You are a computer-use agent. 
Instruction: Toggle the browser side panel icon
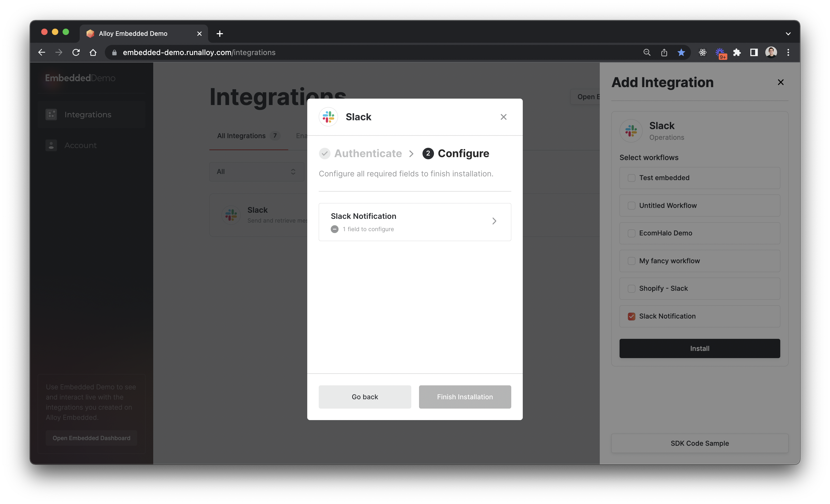click(x=754, y=52)
